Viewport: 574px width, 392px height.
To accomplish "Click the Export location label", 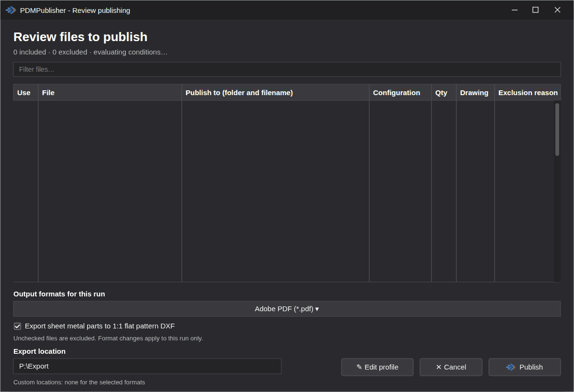I will (x=39, y=351).
